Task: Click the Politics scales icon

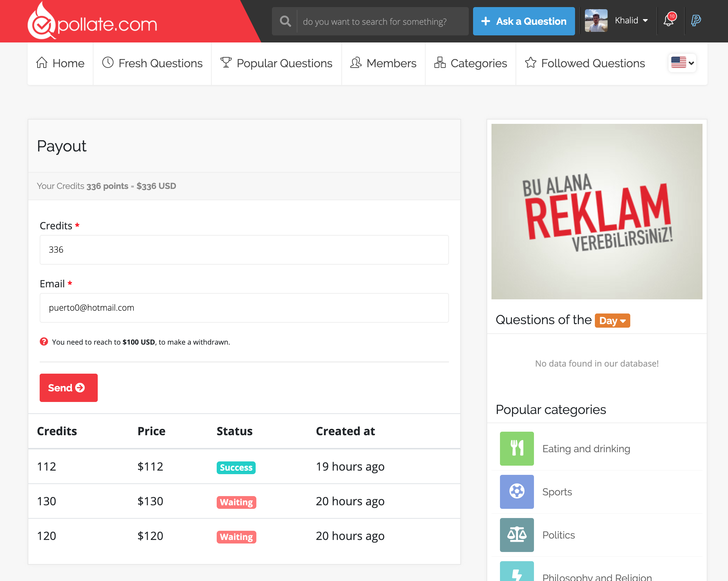Action: click(x=517, y=535)
